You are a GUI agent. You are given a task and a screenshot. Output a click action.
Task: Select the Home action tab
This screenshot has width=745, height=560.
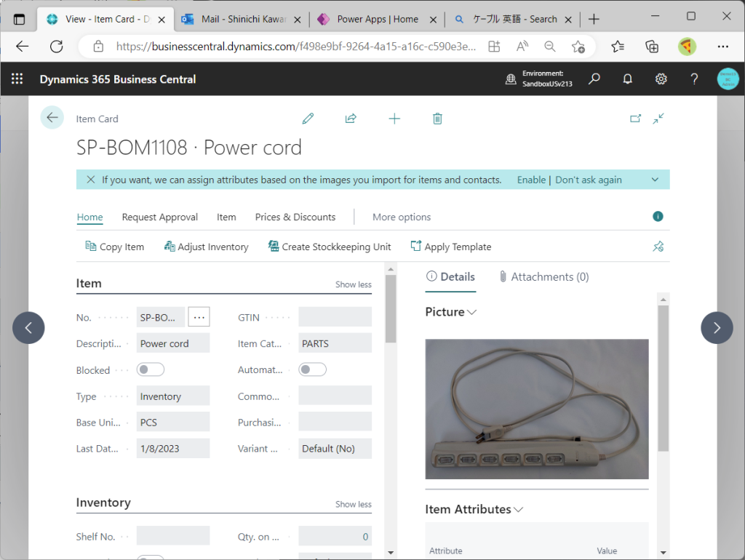(89, 217)
